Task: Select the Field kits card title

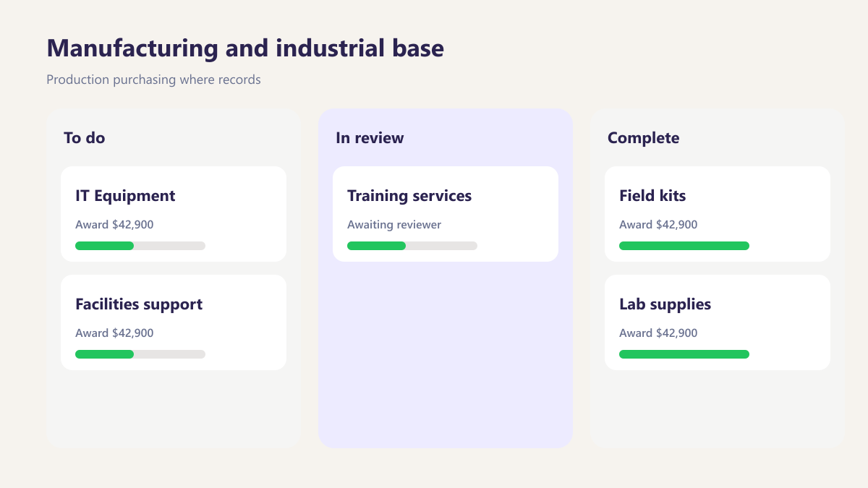Action: click(652, 196)
